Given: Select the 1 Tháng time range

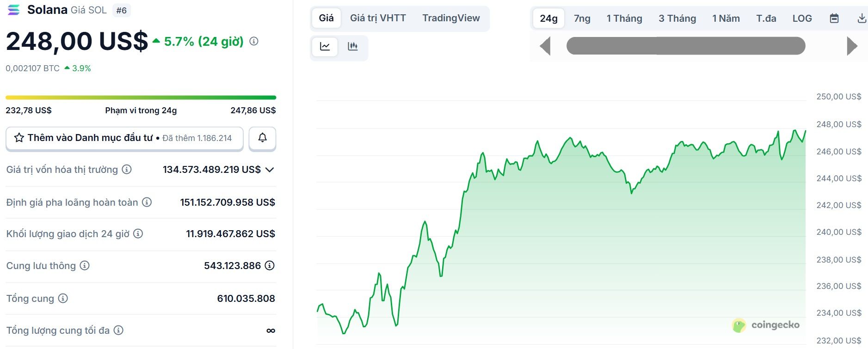Looking at the screenshot, I should 624,18.
